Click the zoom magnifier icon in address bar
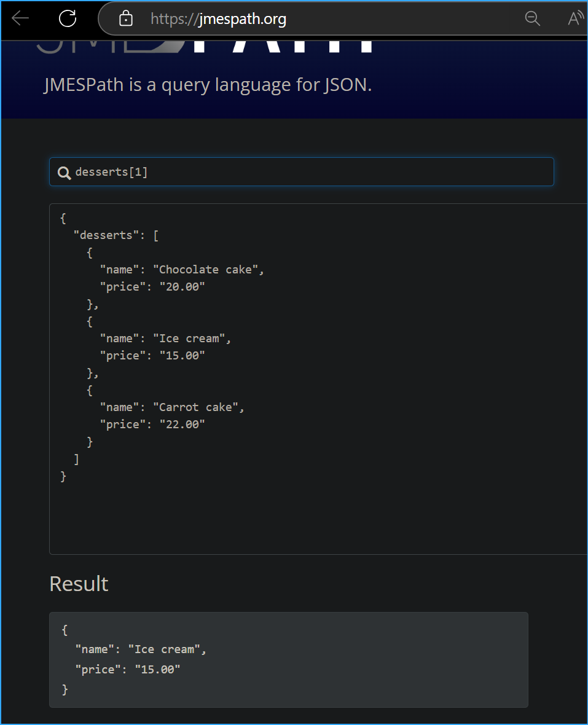The height and width of the screenshot is (725, 588). pyautogui.click(x=532, y=19)
